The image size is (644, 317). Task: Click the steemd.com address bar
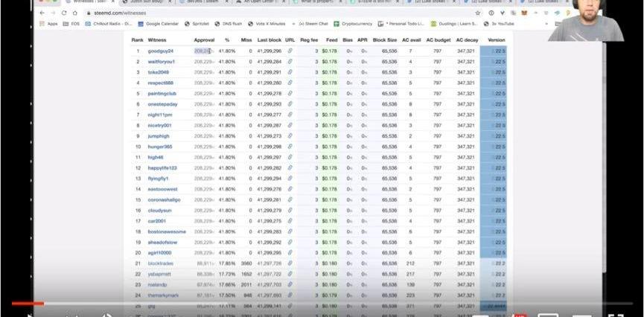pyautogui.click(x=223, y=13)
